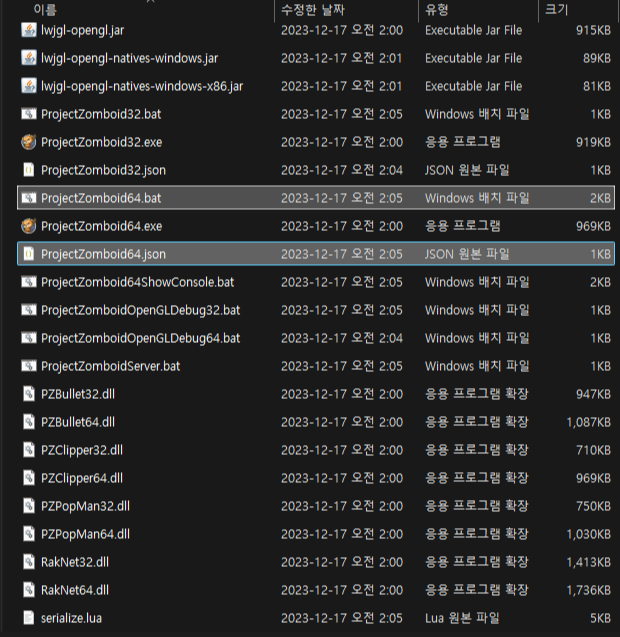
Task: Click the ProjectZomboid64.bat batch file icon
Action: 29,198
